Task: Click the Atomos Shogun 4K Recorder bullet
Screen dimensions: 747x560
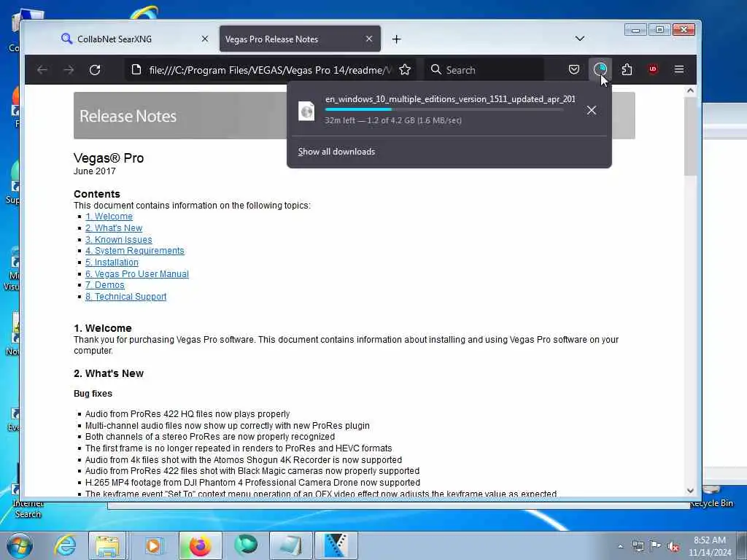Action: pyautogui.click(x=244, y=460)
